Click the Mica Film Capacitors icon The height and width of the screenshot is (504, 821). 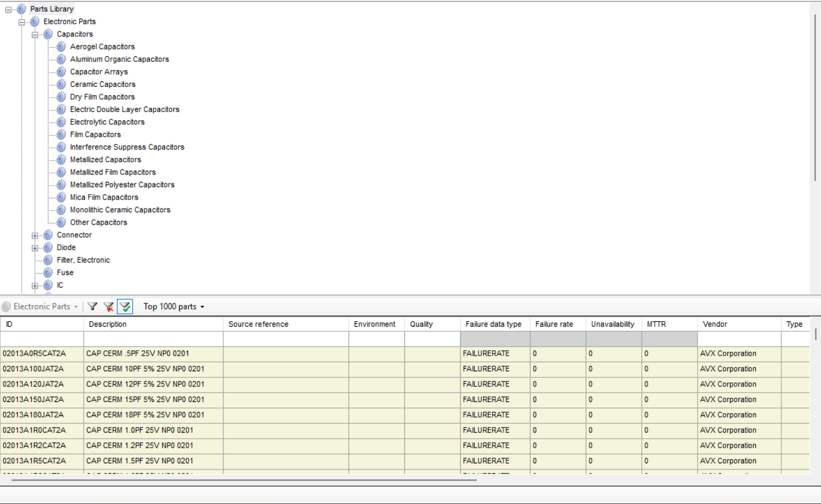click(61, 197)
